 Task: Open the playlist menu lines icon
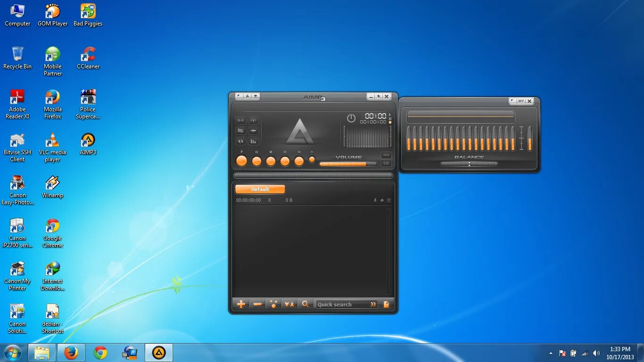389,200
